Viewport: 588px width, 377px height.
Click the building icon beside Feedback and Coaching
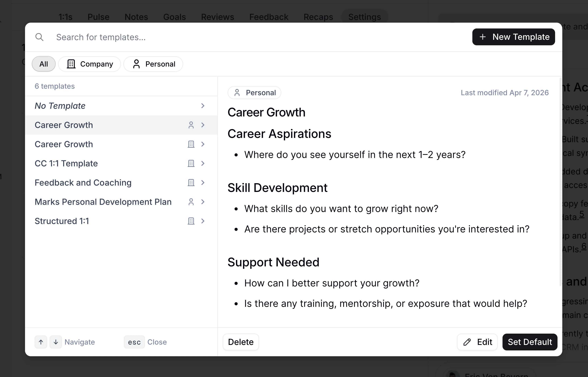point(191,182)
